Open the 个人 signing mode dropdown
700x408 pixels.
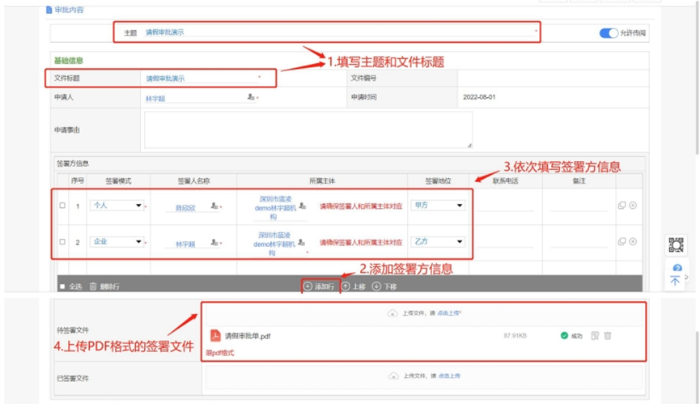tap(116, 205)
